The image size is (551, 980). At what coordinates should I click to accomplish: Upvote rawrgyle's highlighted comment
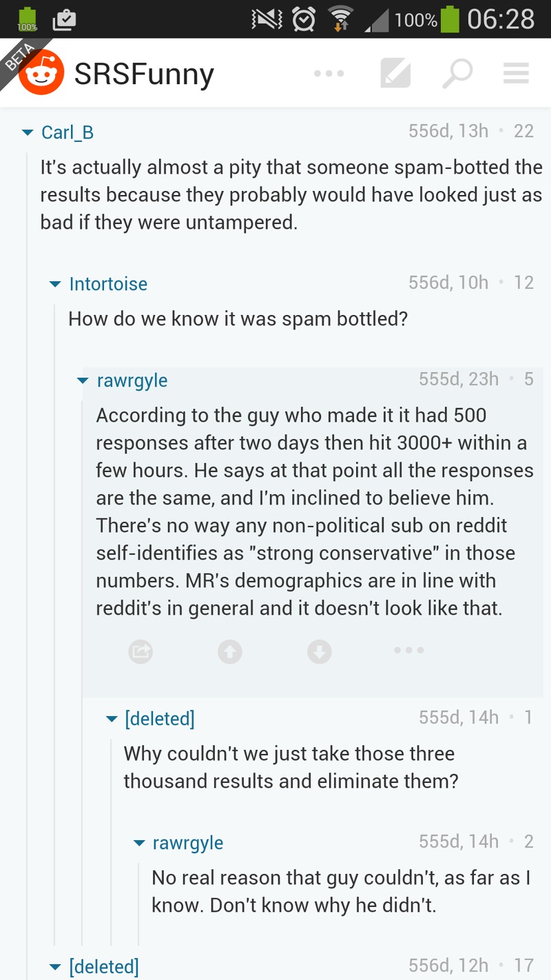point(230,651)
